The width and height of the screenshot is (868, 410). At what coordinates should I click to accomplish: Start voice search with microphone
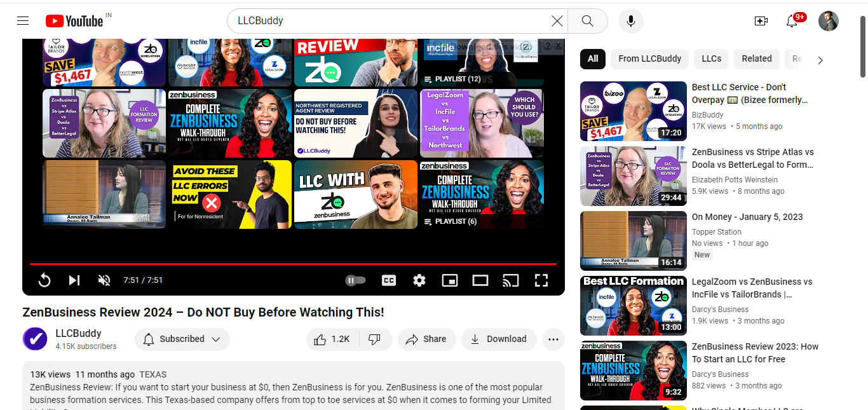click(631, 21)
